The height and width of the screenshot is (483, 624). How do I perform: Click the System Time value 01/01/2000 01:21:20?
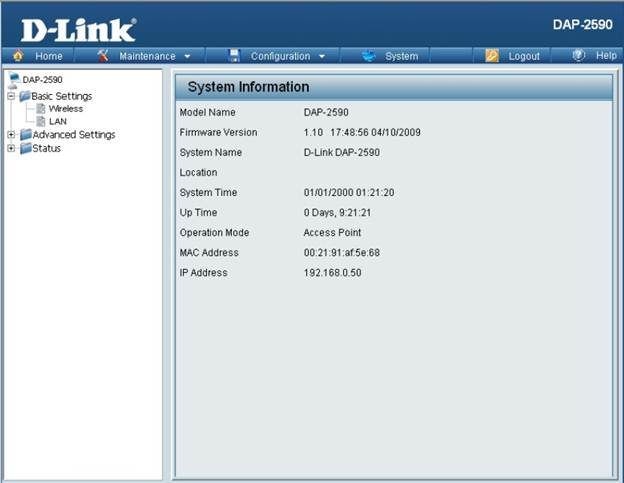pos(349,193)
